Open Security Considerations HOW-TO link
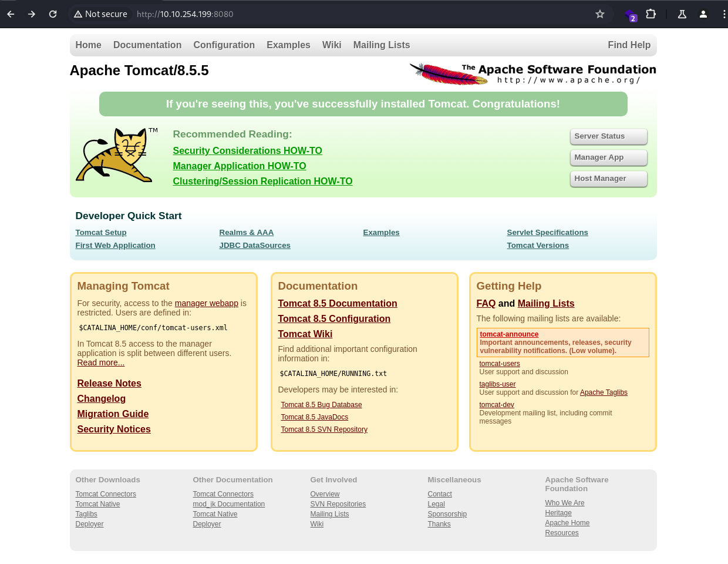 tap(247, 151)
